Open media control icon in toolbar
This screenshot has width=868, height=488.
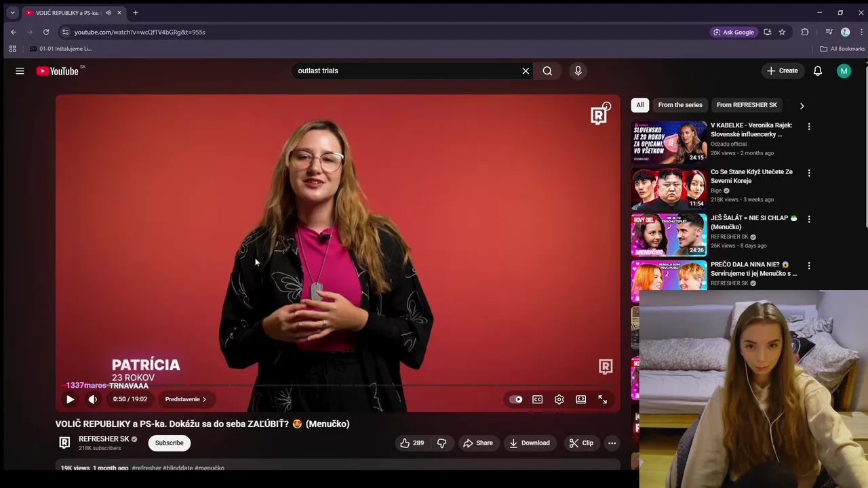tap(829, 32)
